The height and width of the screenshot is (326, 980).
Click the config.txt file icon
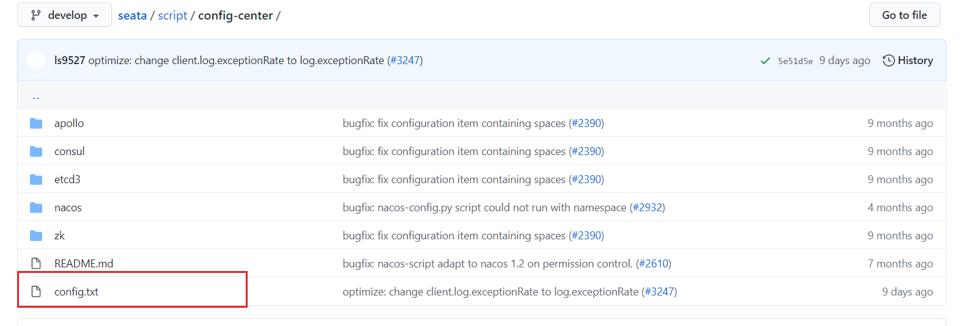(36, 292)
